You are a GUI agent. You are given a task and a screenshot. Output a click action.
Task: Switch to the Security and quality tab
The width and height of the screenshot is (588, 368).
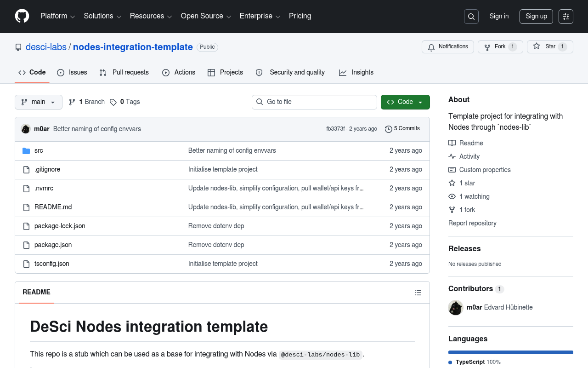pyautogui.click(x=290, y=73)
